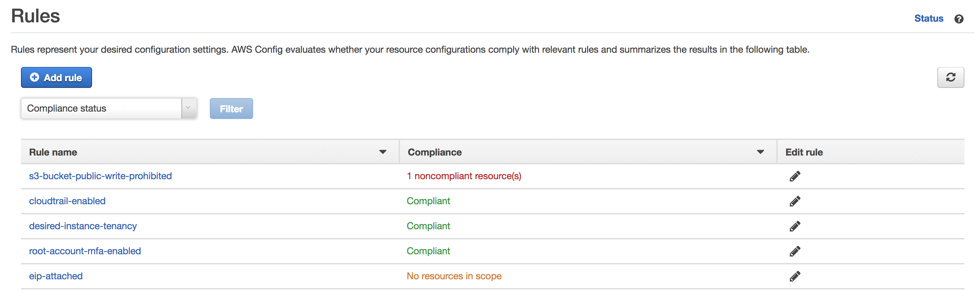The height and width of the screenshot is (307, 980).
Task: Click the edit pencil for cloudtrail-enabled rule
Action: 794,202
